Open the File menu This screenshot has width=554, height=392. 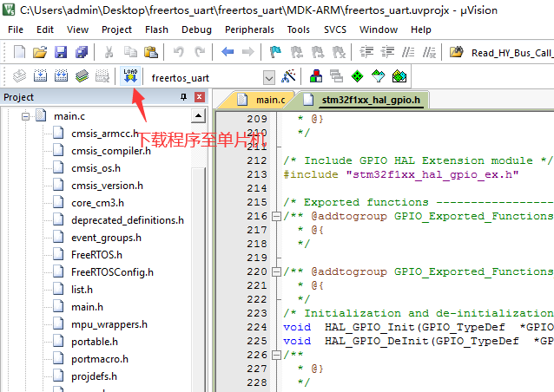coord(16,29)
